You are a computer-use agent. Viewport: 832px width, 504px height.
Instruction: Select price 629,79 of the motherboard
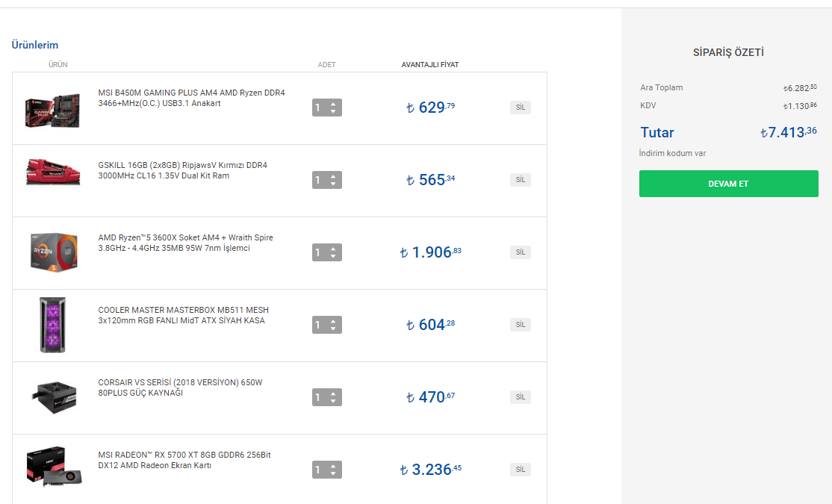(430, 108)
